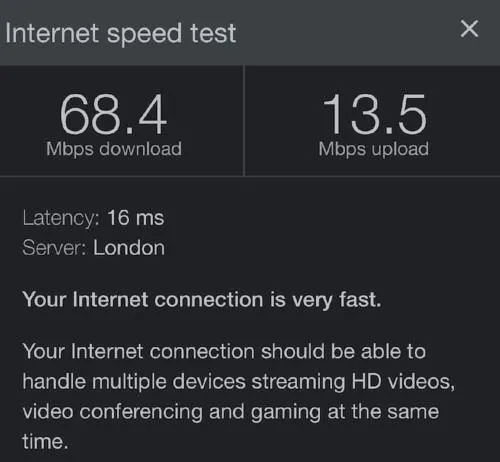Click the final word 'time.' in description
500x462 pixels.
[x=45, y=442]
